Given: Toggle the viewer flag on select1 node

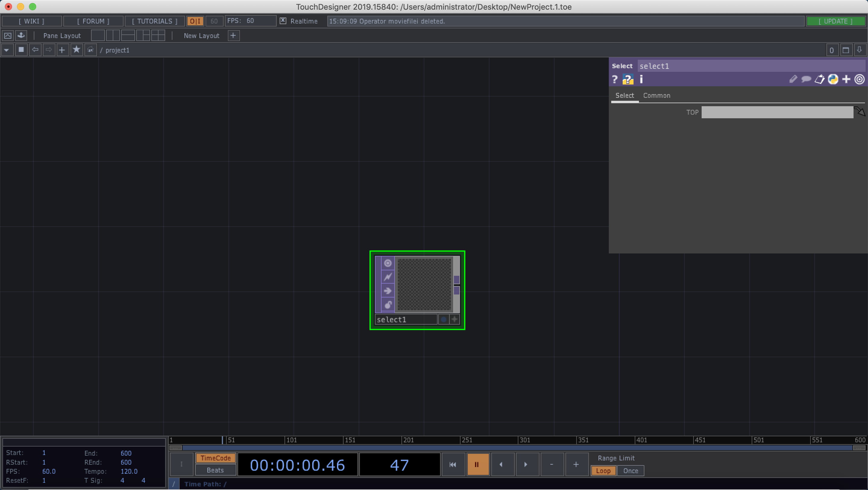Looking at the screenshot, I should 388,263.
